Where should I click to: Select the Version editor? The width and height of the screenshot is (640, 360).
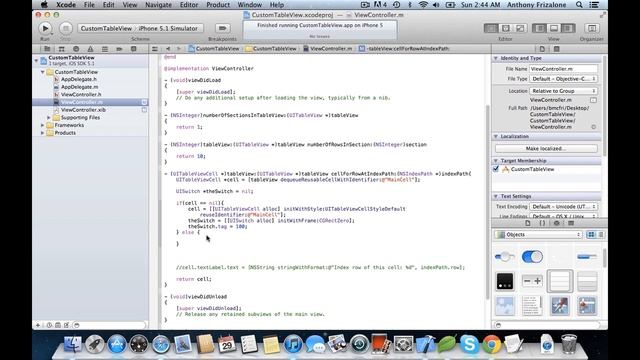520,28
